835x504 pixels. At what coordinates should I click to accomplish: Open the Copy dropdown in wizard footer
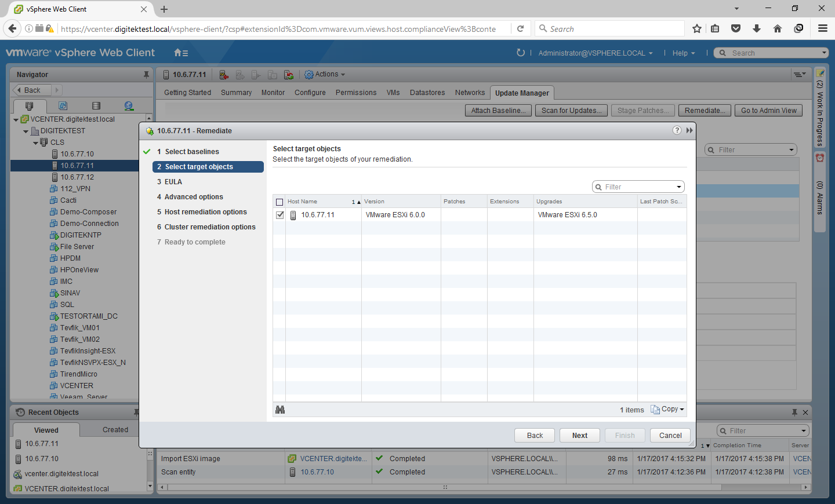pyautogui.click(x=667, y=409)
